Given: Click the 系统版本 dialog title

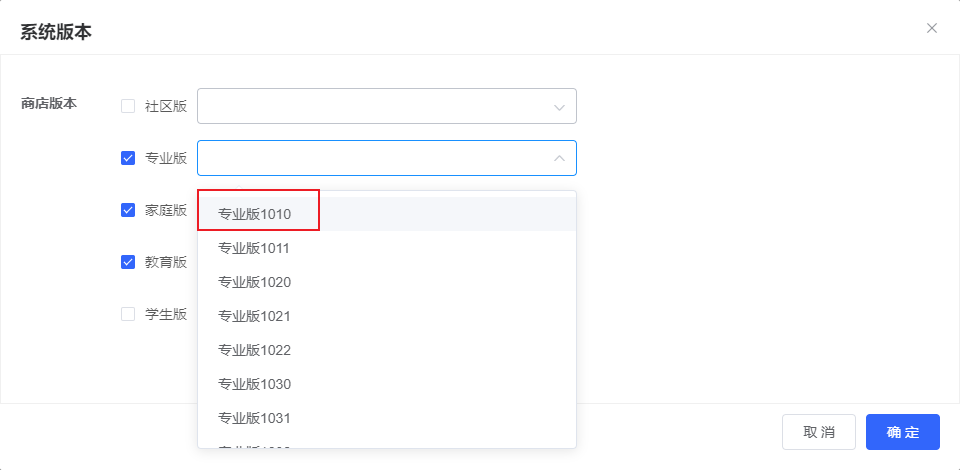Looking at the screenshot, I should click(x=56, y=31).
